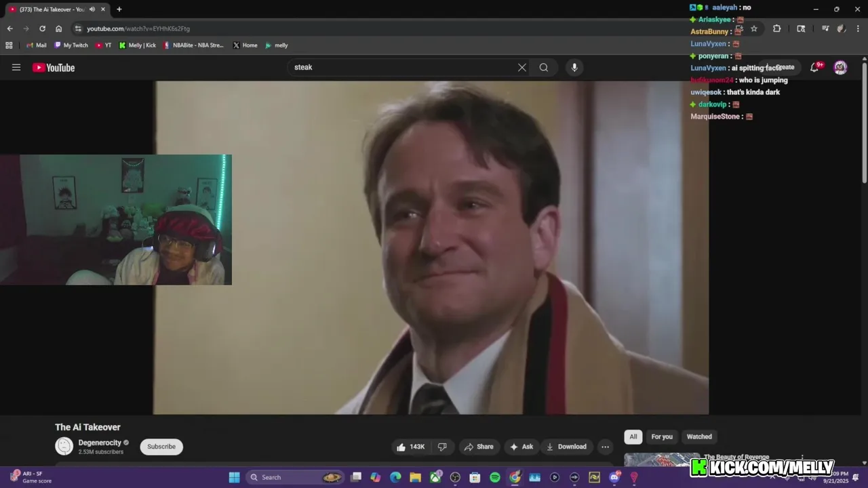The width and height of the screenshot is (868, 488).
Task: Select the 'Watched' filter chip
Action: coord(699,436)
